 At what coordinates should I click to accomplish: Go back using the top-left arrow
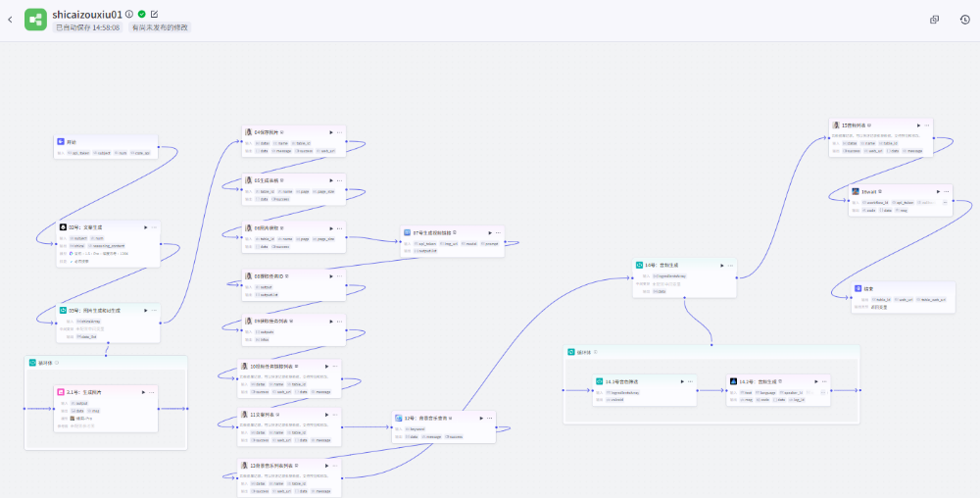coord(10,20)
